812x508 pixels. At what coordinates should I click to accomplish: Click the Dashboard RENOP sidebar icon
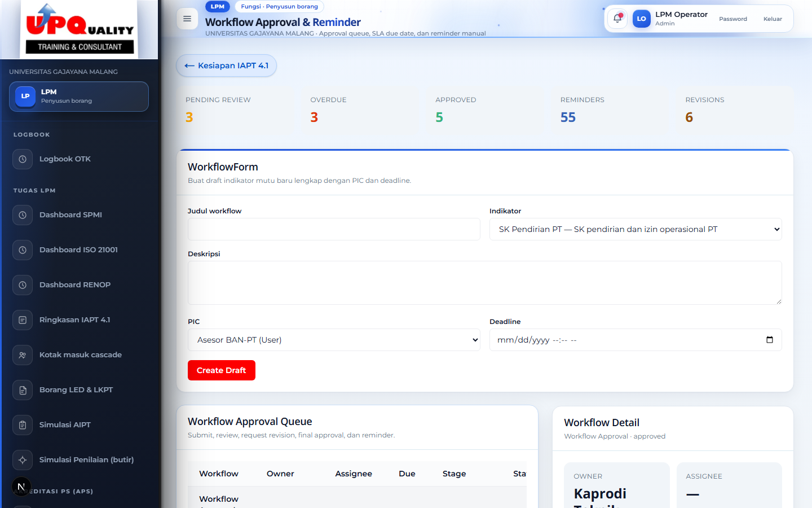[23, 285]
